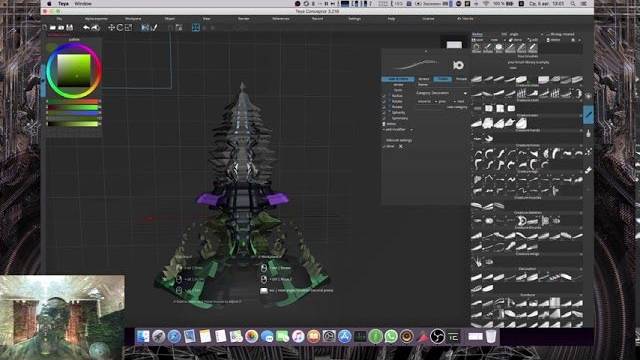Select the move gizmo tool

(111, 27)
